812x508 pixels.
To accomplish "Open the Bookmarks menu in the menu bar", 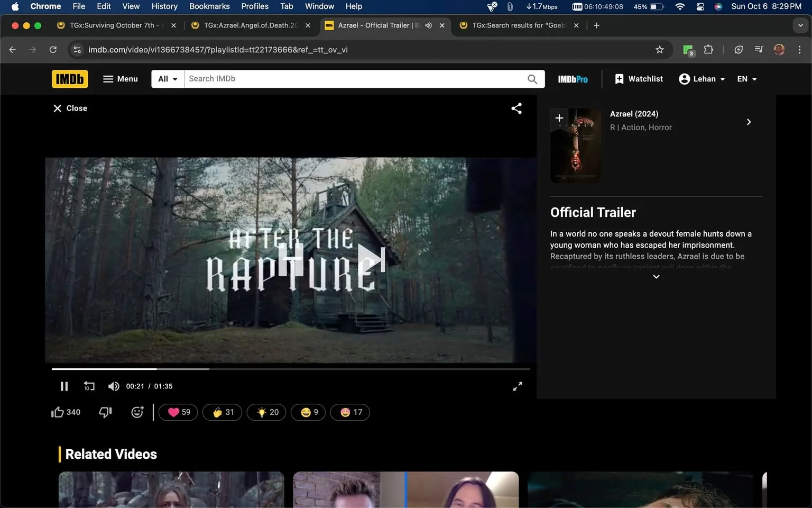I will click(x=209, y=6).
